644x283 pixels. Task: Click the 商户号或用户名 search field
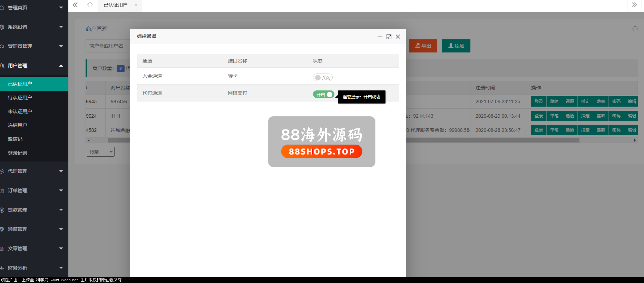(107, 46)
